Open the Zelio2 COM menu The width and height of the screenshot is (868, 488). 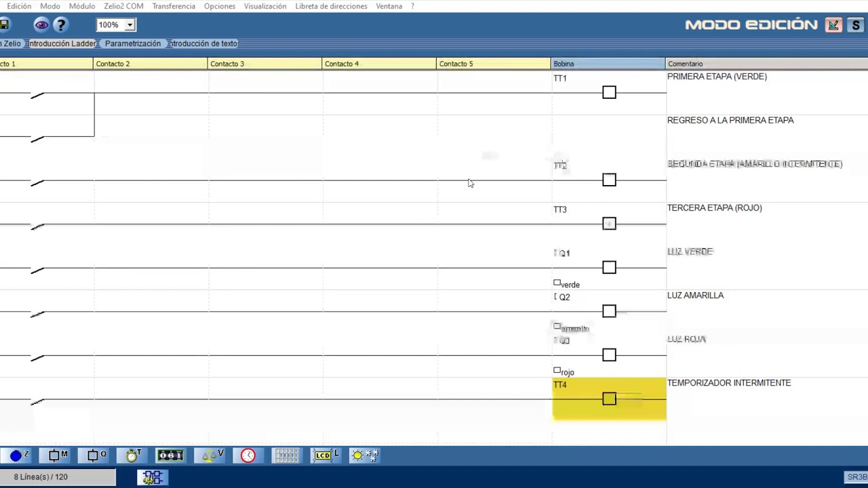(x=123, y=6)
